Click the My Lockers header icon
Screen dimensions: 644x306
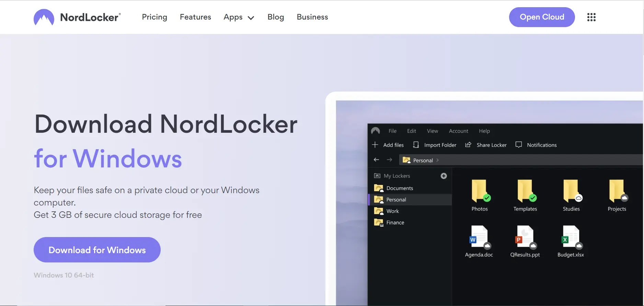coord(377,176)
